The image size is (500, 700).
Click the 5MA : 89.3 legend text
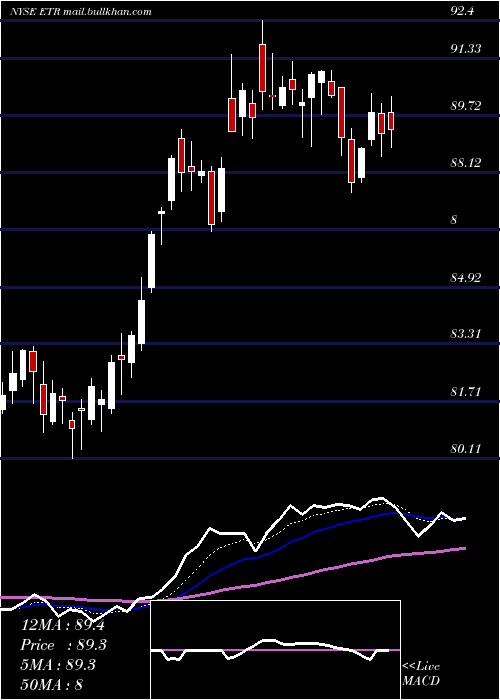tap(58, 665)
